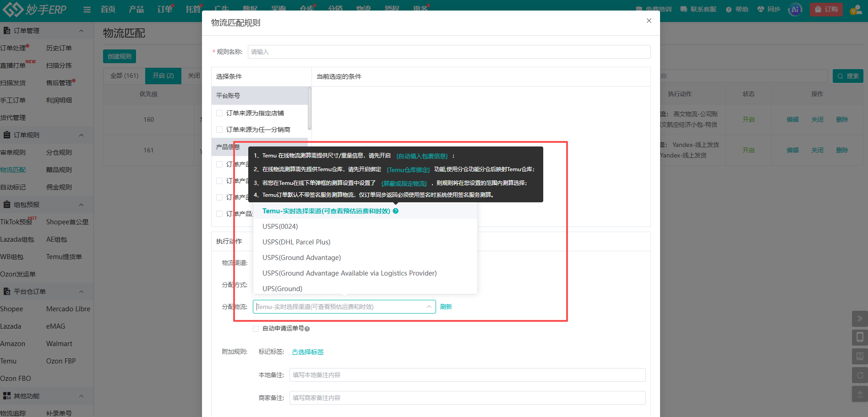Viewport: 868px width, 417px height.
Task: Click the 屏蔽或指定物流 tooltip link
Action: pos(404,184)
